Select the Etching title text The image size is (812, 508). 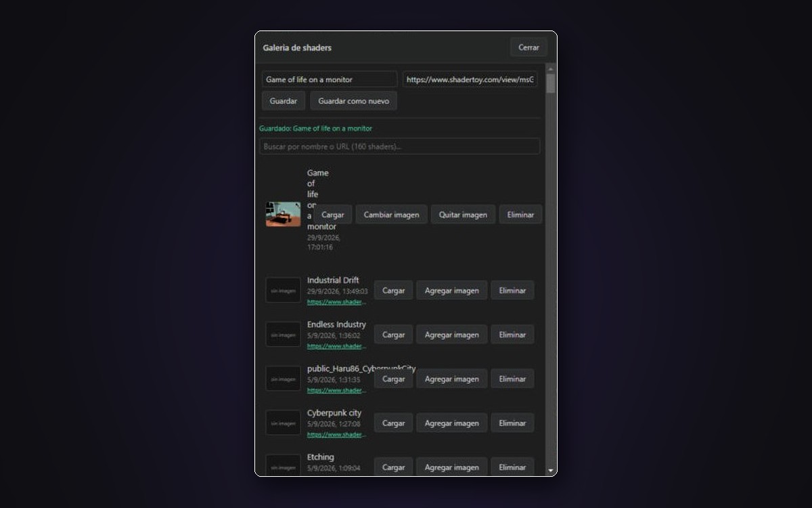[x=321, y=457]
